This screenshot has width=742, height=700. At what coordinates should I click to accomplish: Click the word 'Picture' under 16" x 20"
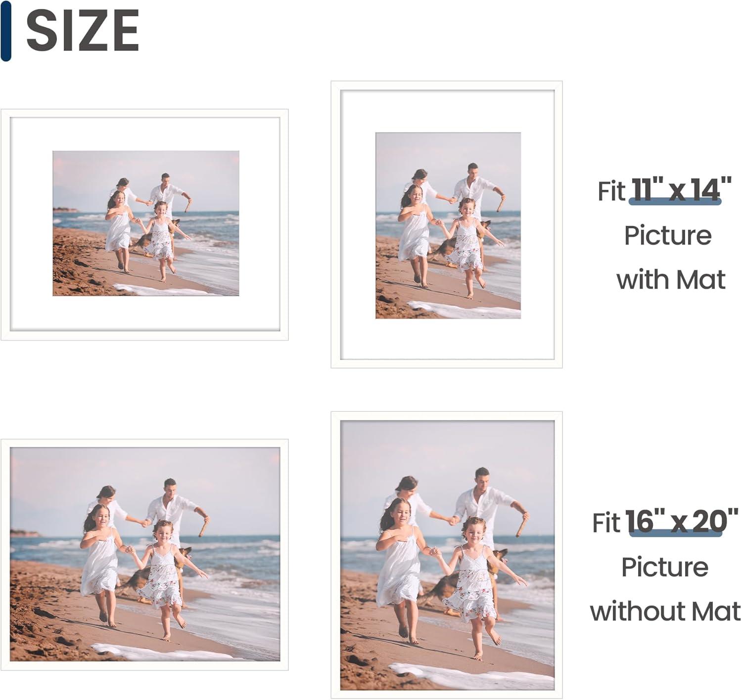click(665, 567)
